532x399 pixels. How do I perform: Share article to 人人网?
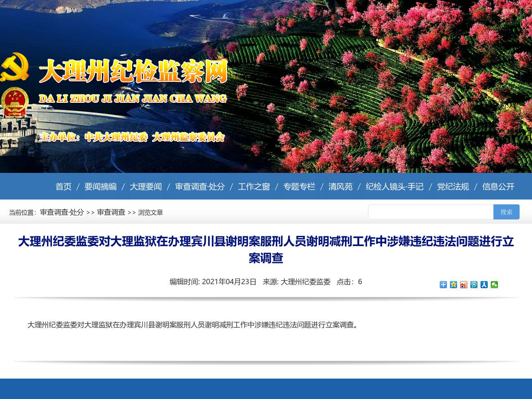point(484,285)
